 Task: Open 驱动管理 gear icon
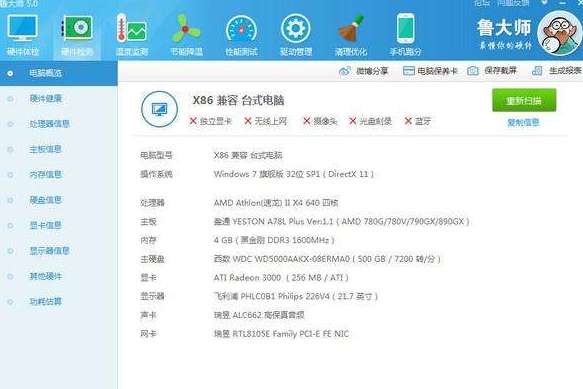click(296, 28)
